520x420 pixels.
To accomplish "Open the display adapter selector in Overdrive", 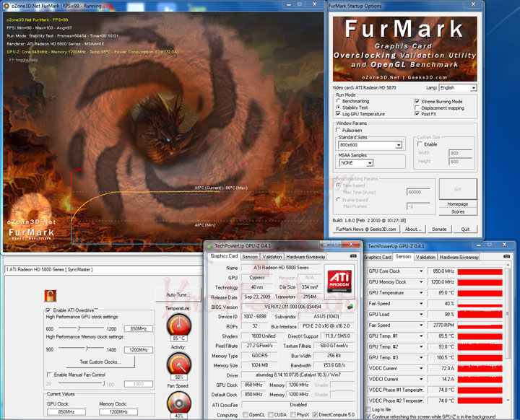I will click(103, 269).
